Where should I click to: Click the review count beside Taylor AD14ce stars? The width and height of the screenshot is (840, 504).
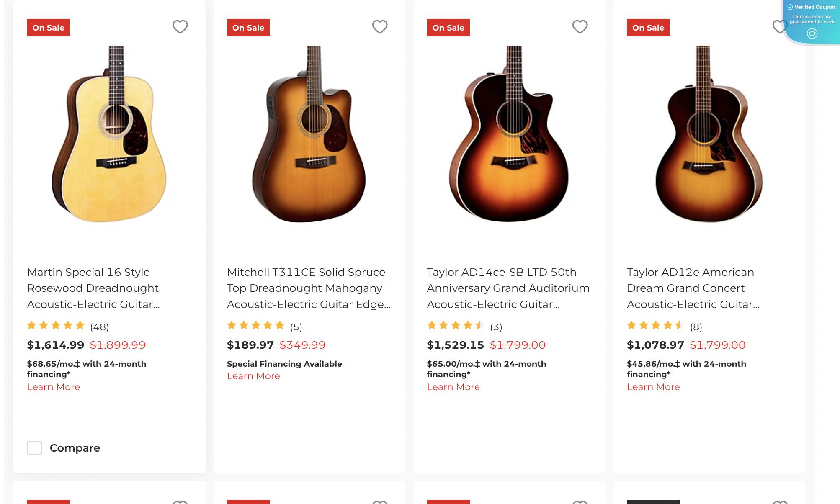[497, 327]
